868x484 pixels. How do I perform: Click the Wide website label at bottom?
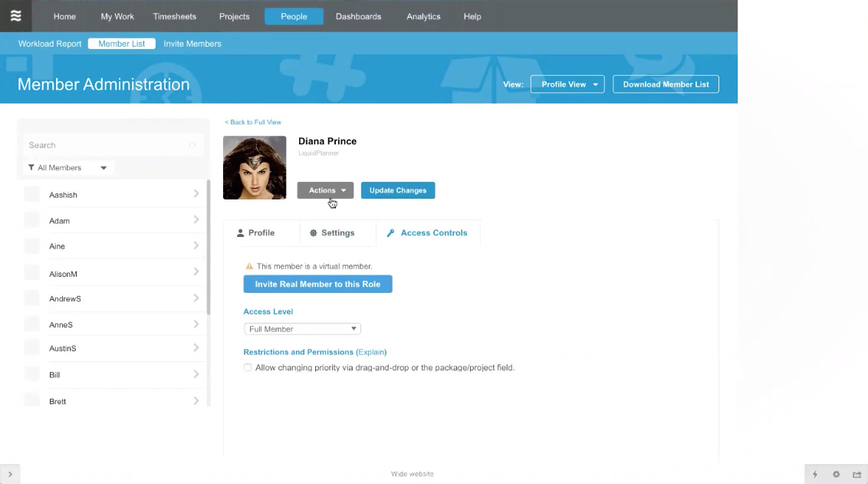[x=413, y=474]
